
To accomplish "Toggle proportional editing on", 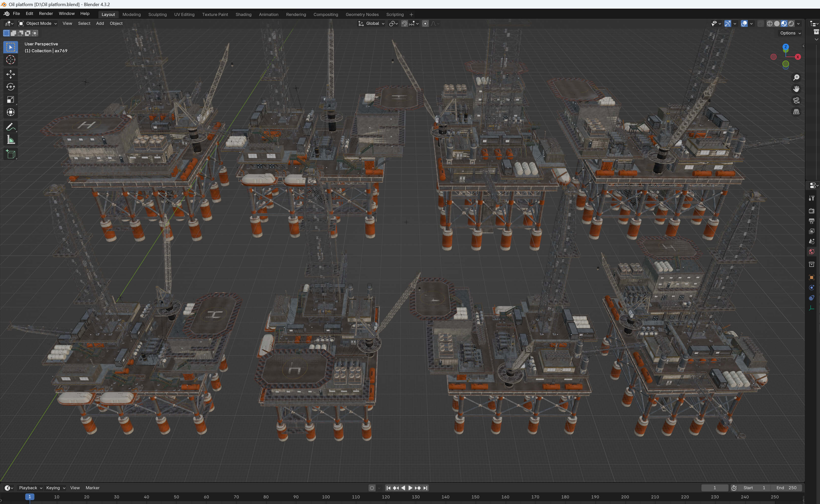I will pos(425,23).
